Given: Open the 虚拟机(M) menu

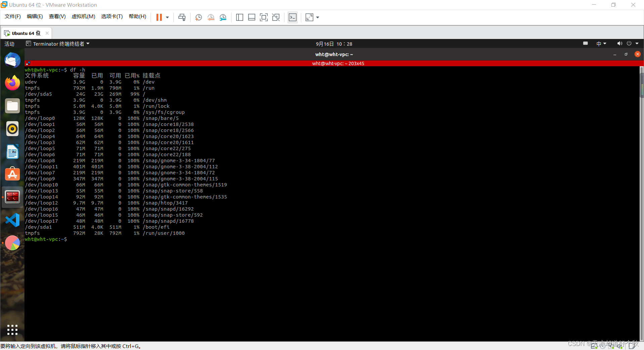Looking at the screenshot, I should click(x=84, y=16).
